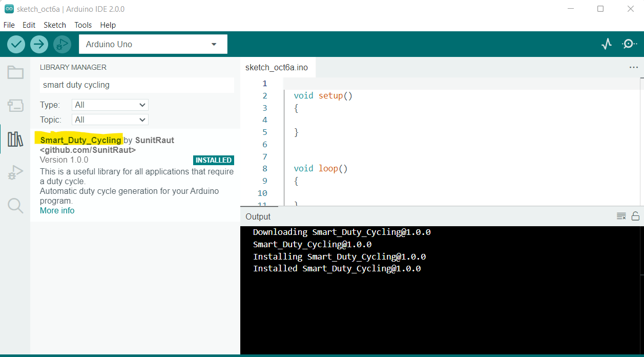
Task: Open the Tools menu
Action: coord(83,25)
